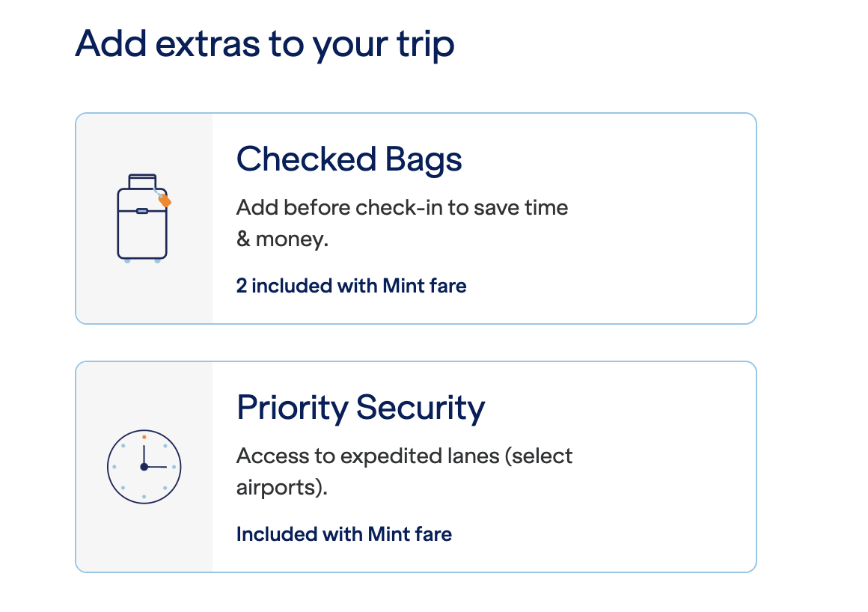
Task: Click the latch on the suitcase icon
Action: click(142, 211)
